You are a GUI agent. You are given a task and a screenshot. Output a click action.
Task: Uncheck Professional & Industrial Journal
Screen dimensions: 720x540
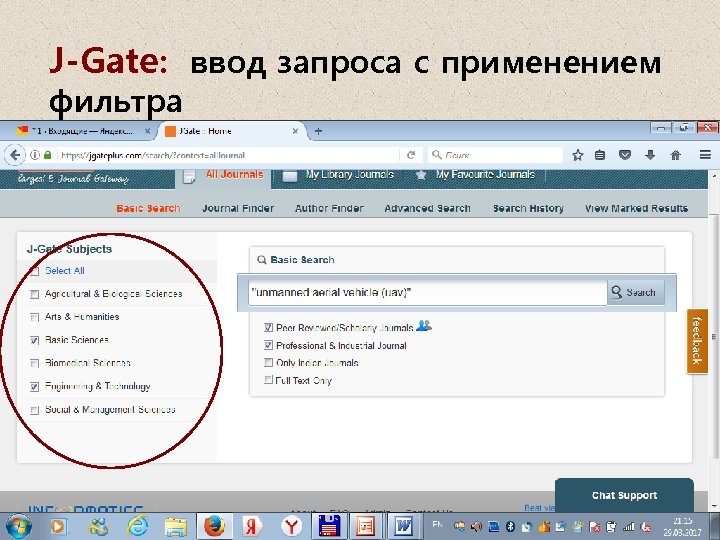(x=269, y=345)
